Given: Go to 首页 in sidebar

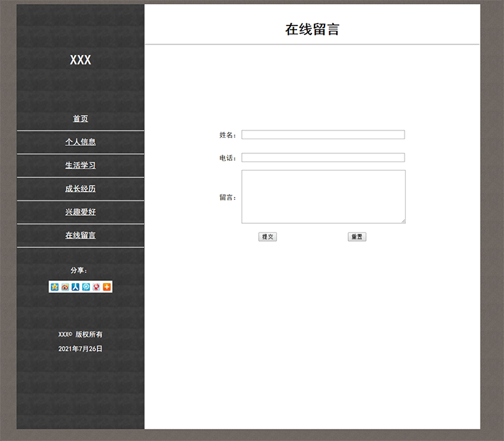Looking at the screenshot, I should 81,119.
